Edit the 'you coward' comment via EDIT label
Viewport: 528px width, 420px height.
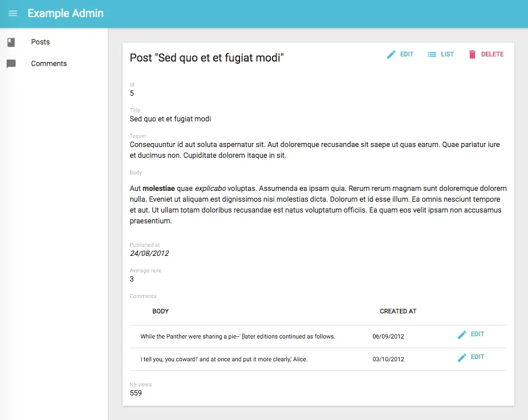tap(477, 357)
